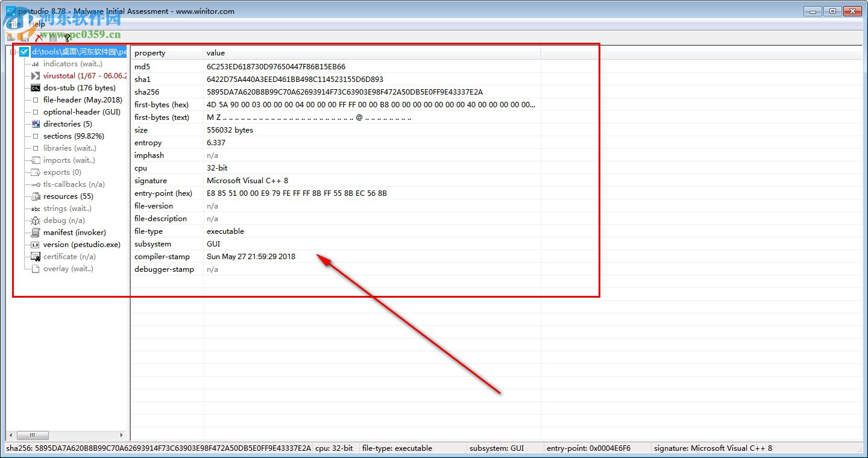Click the GUI subsystem value in table
The width and height of the screenshot is (868, 458).
pyautogui.click(x=213, y=243)
